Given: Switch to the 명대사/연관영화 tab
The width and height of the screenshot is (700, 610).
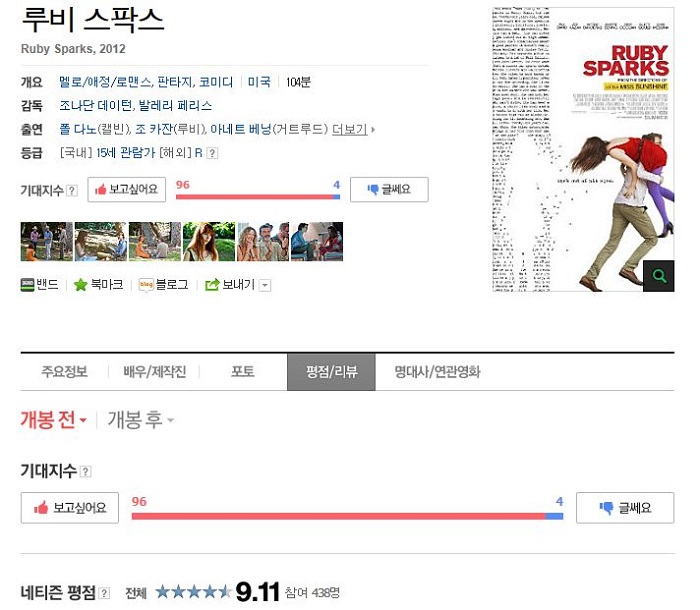Looking at the screenshot, I should [437, 372].
